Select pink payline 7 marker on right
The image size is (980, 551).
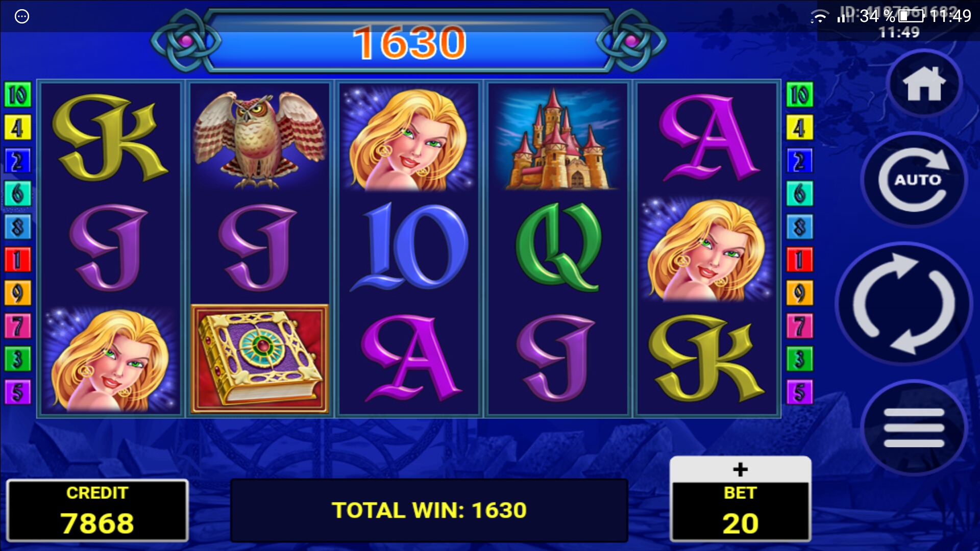(799, 326)
